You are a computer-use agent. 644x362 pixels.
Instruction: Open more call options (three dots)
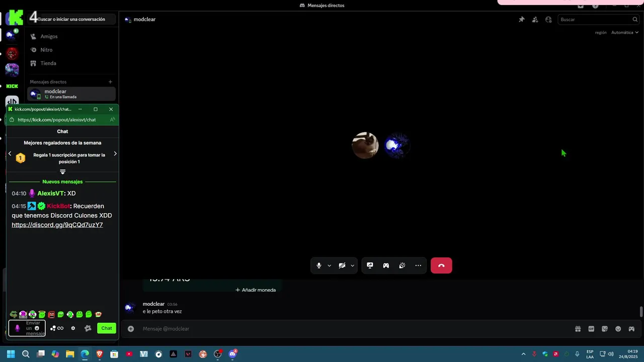point(418,265)
